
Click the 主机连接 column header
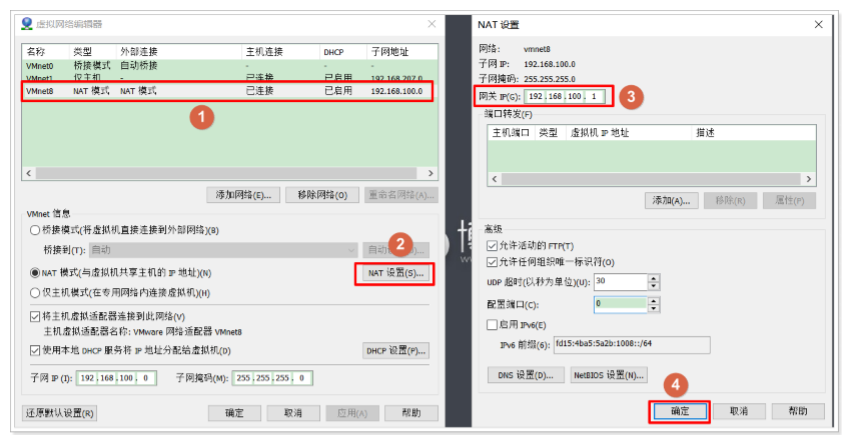pos(280,52)
